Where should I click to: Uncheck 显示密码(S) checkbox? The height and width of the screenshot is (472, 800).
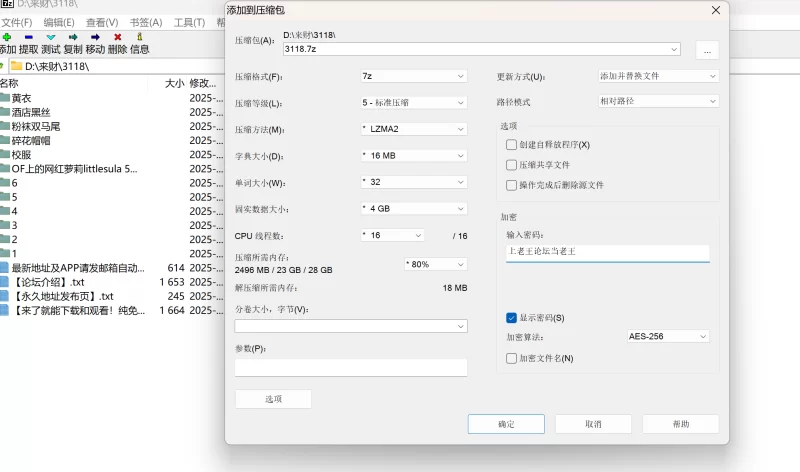point(511,318)
